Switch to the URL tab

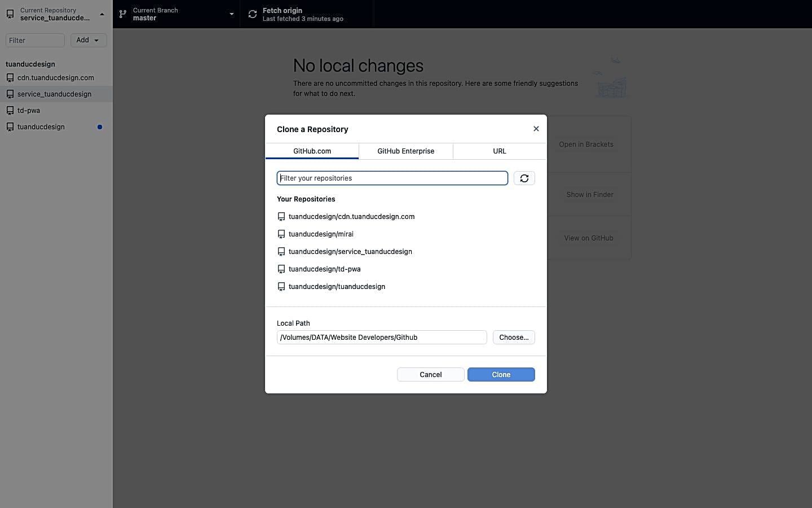click(x=500, y=151)
